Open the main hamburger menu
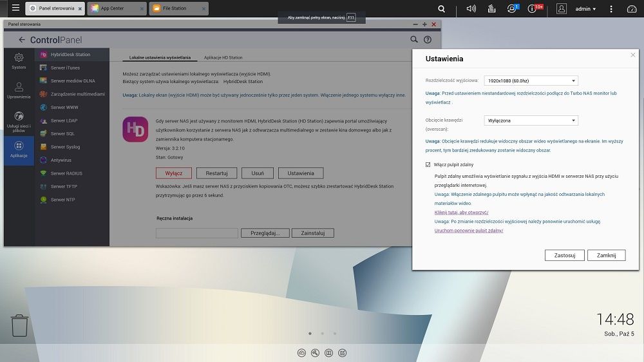Screen dimensions: 644x362 tap(15, 7)
